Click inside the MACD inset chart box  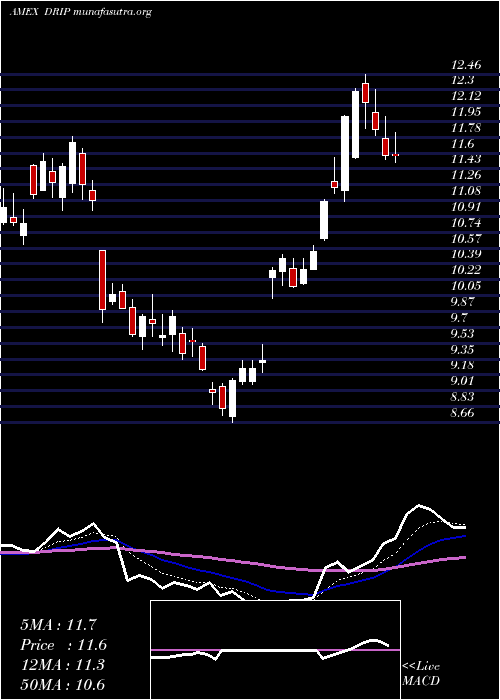(x=275, y=650)
